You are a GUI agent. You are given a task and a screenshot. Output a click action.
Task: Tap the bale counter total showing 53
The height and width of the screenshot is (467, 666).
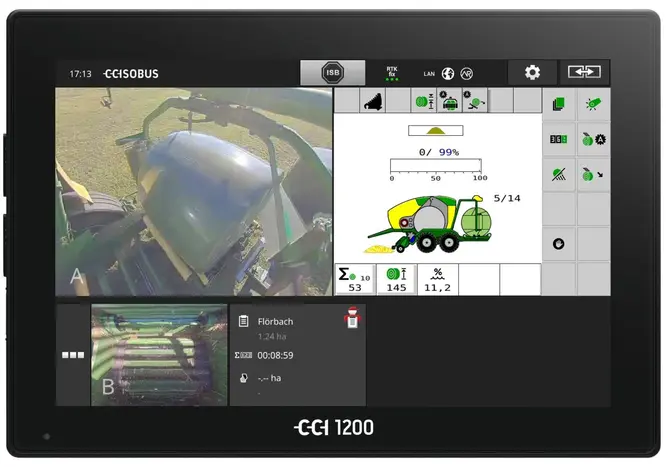pos(354,280)
